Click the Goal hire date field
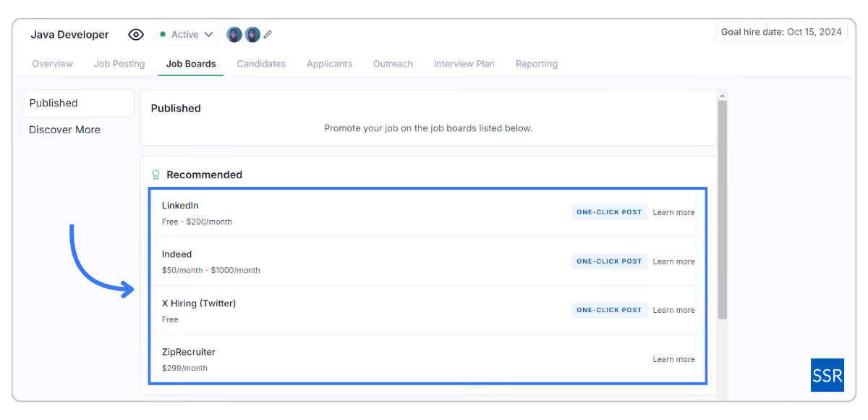 (781, 32)
